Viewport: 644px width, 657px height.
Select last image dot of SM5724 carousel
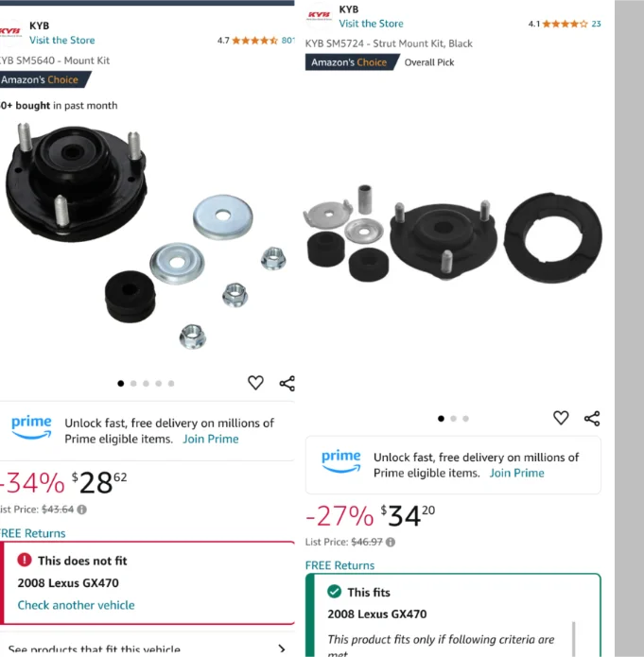coord(465,419)
